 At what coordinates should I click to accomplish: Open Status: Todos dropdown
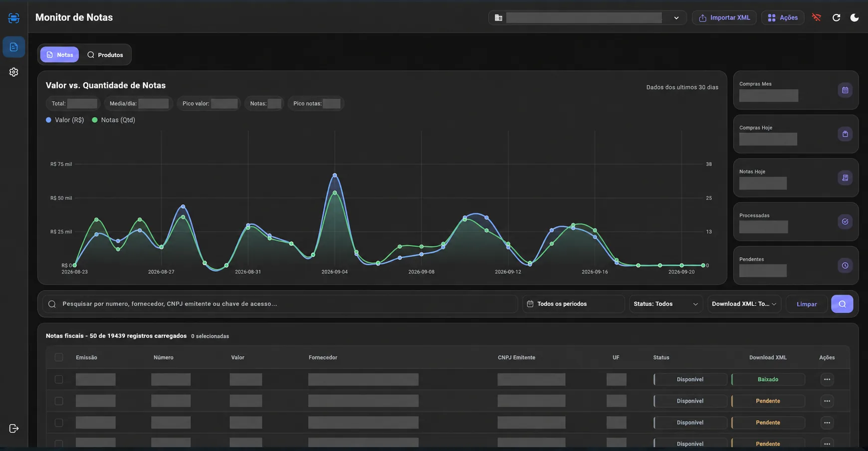coord(665,304)
